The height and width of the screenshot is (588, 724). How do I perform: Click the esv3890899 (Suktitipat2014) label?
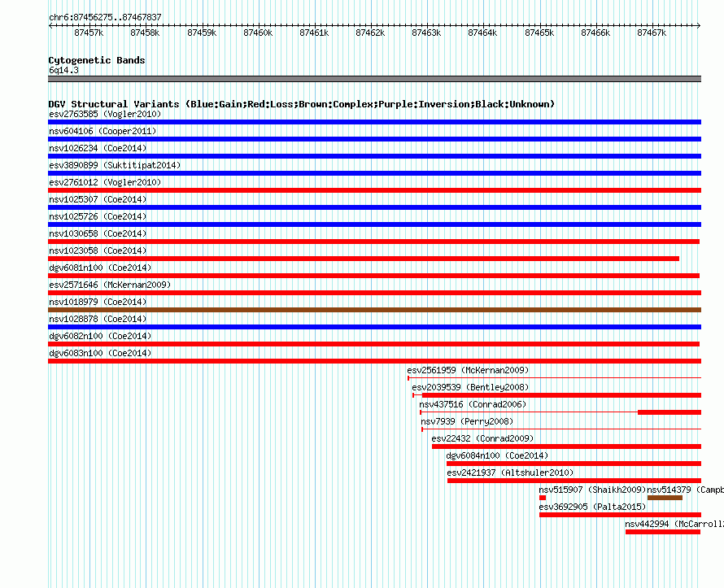(x=115, y=165)
